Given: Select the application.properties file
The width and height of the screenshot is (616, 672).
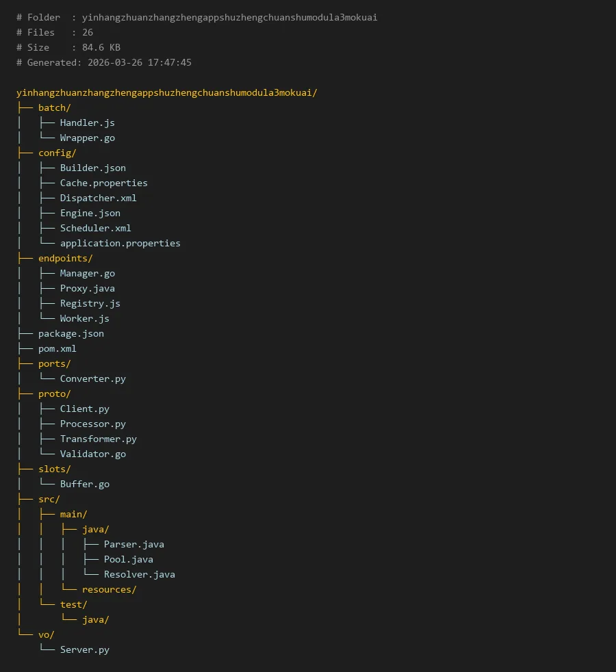Looking at the screenshot, I should tap(120, 243).
